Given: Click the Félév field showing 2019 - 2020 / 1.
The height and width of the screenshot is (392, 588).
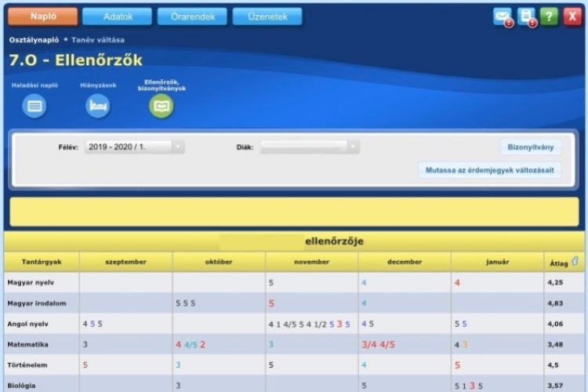Looking at the screenshot, I should tap(135, 147).
